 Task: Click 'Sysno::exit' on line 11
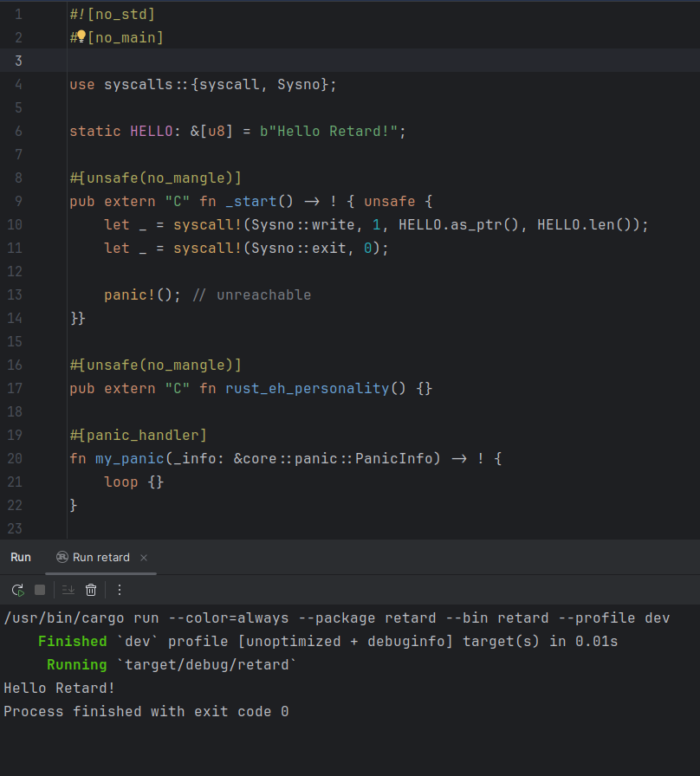coord(299,248)
